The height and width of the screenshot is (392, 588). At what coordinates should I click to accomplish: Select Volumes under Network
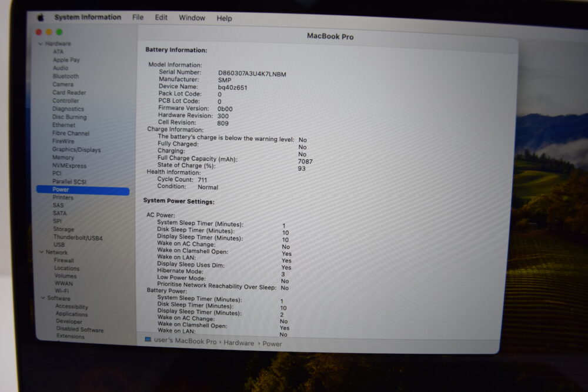pyautogui.click(x=66, y=276)
